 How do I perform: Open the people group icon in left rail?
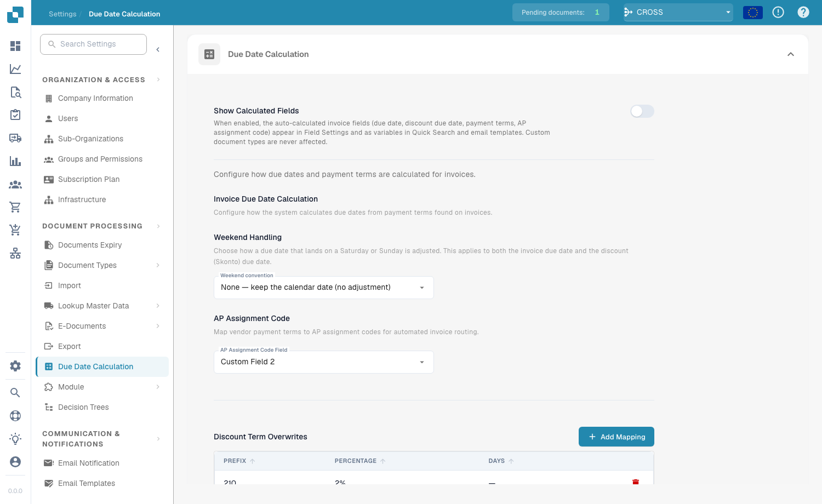15,185
